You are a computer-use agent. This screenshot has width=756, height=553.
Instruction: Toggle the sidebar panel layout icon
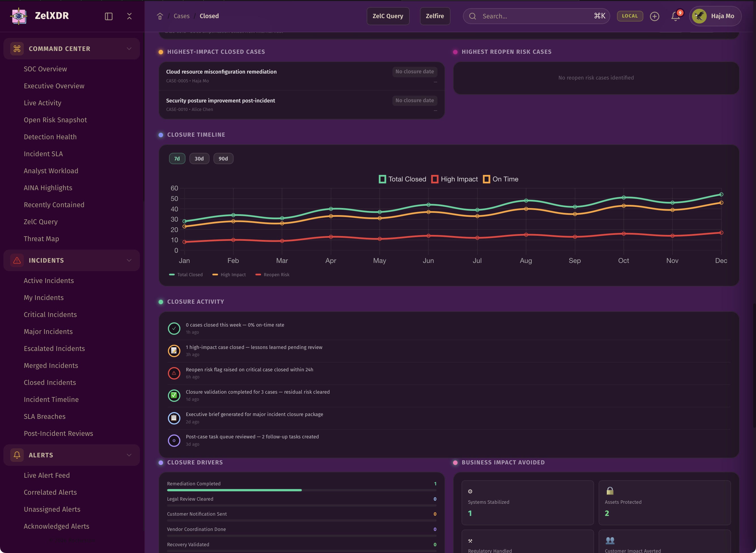(x=108, y=16)
